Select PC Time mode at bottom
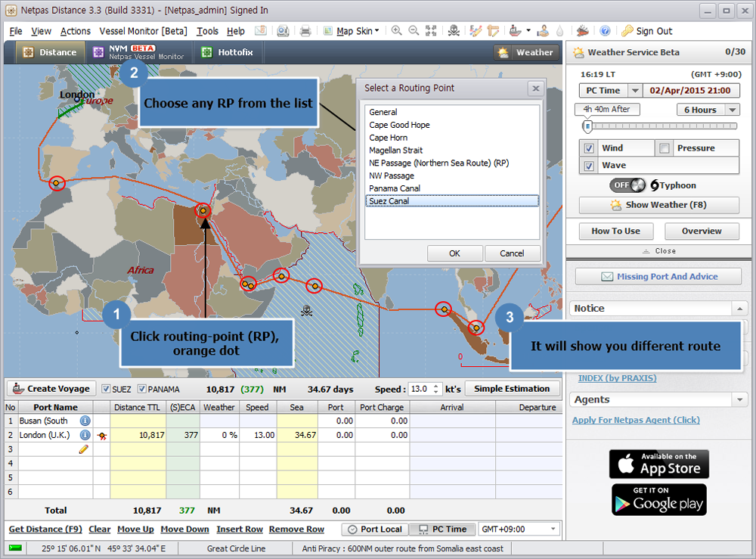The image size is (756, 559). pos(442,529)
